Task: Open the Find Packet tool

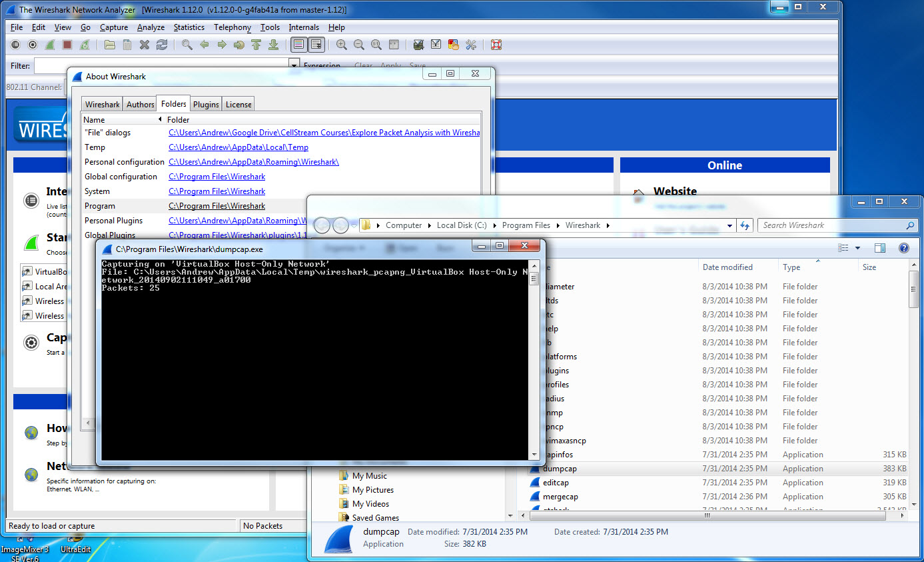Action: coord(187,45)
